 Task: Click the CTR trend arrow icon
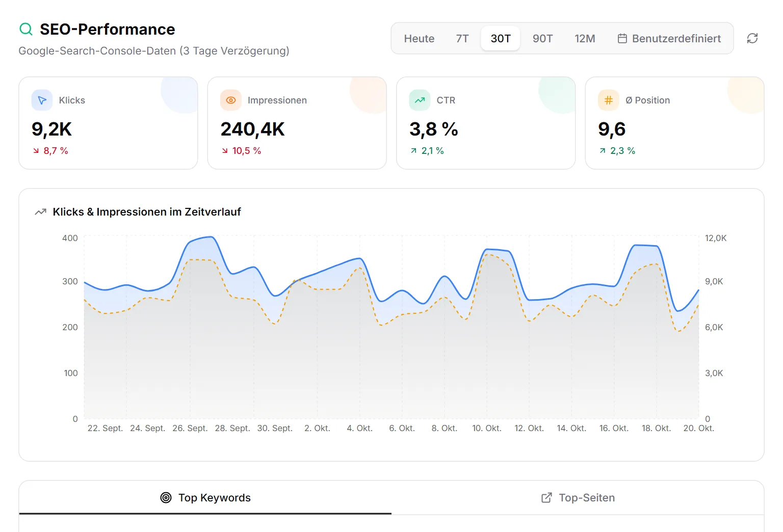tap(420, 100)
